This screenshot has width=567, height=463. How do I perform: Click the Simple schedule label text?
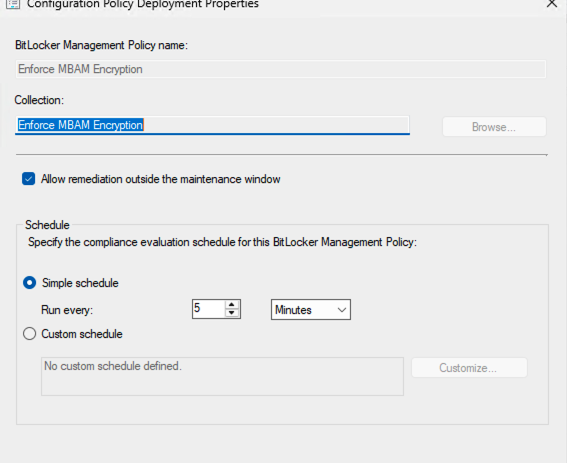(x=80, y=283)
